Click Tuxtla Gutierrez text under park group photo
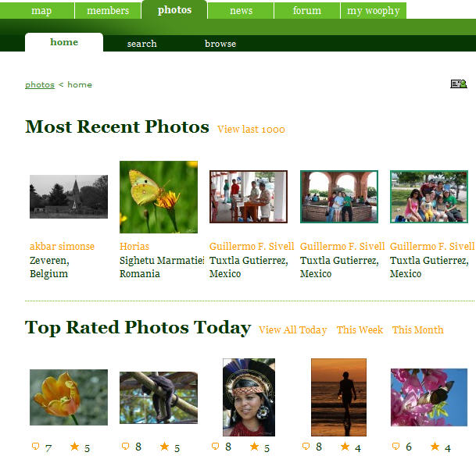The width and height of the screenshot is (476, 463). pyautogui.click(x=429, y=261)
